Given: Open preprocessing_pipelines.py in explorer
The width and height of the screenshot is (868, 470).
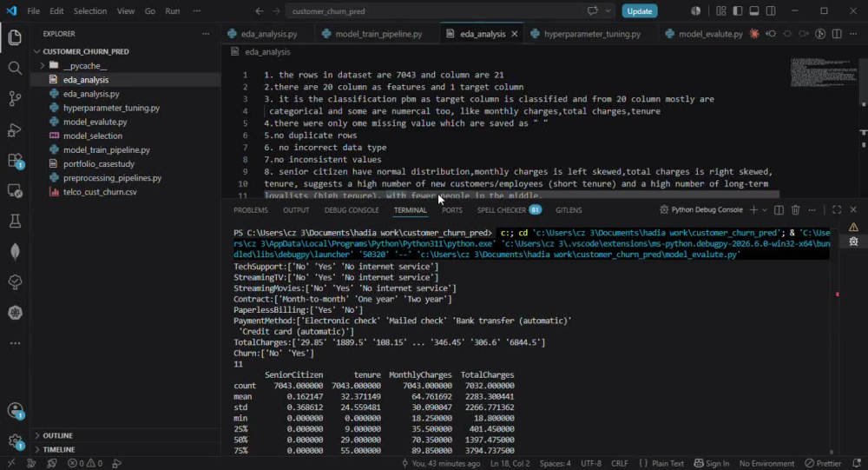Looking at the screenshot, I should tap(112, 178).
